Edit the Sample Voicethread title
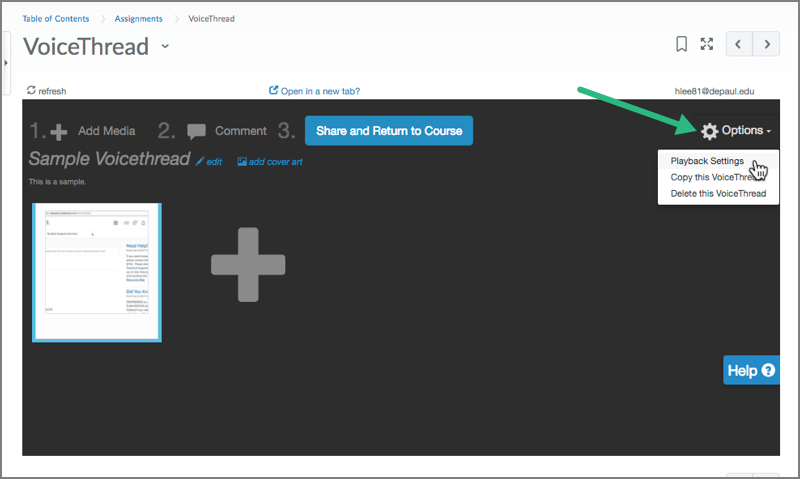This screenshot has height=479, width=800. (209, 162)
